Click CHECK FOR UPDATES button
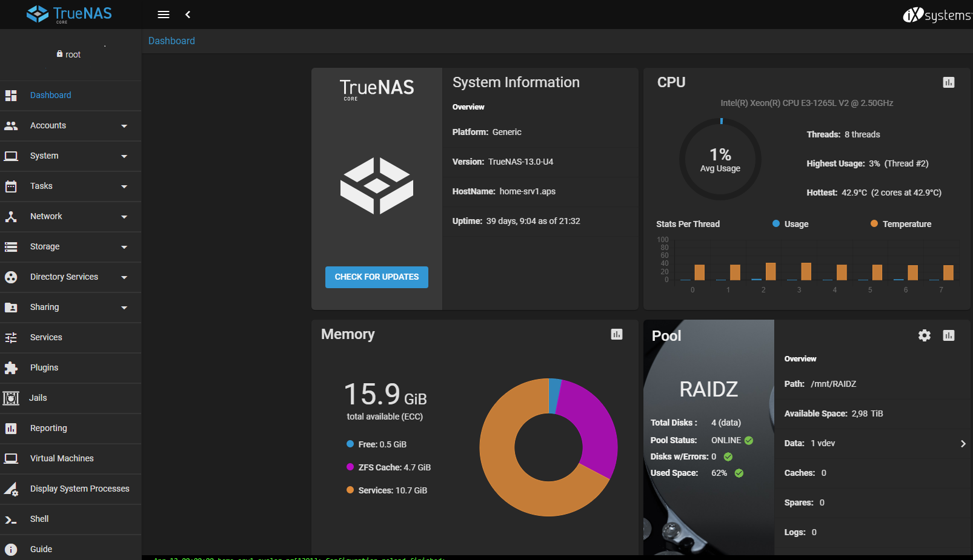The image size is (973, 560). tap(377, 277)
